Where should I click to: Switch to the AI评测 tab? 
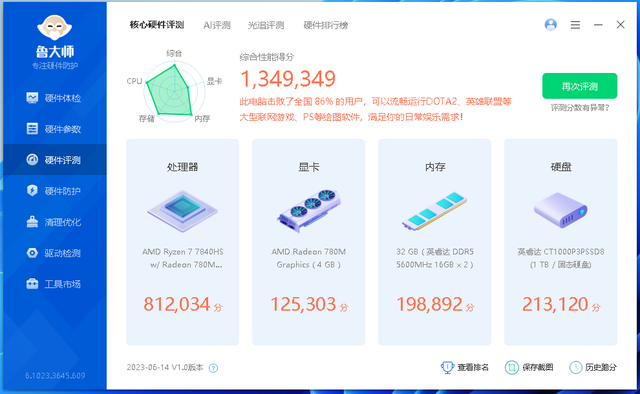(217, 25)
